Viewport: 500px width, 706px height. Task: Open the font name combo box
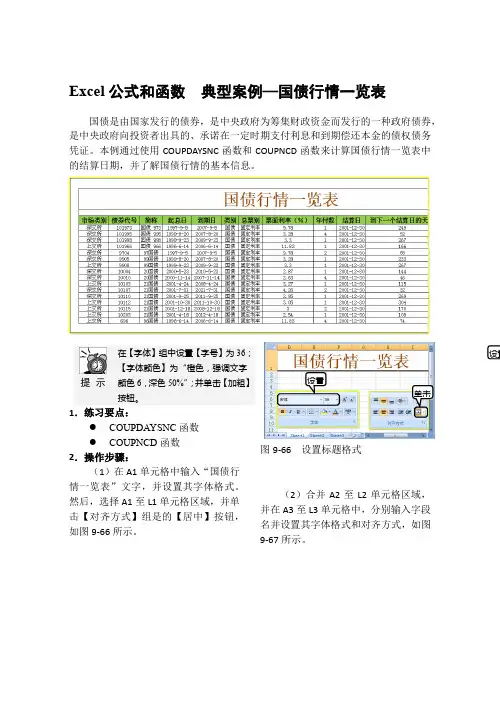pyautogui.click(x=300, y=399)
